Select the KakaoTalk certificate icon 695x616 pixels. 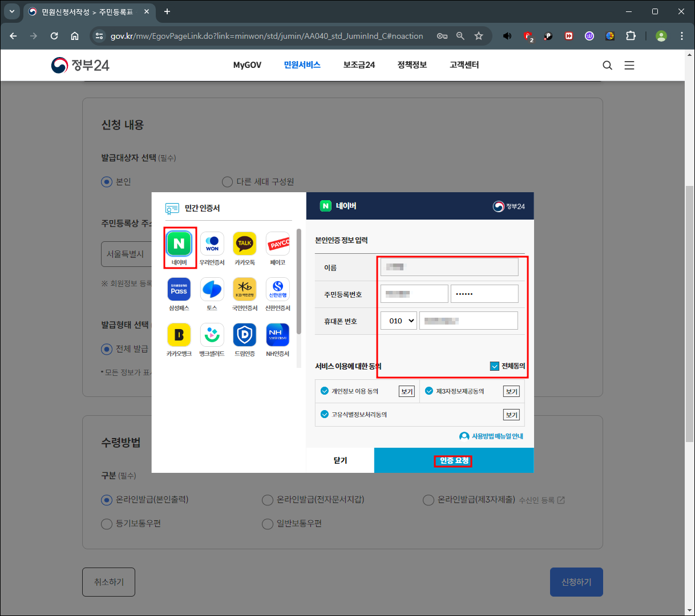[245, 244]
